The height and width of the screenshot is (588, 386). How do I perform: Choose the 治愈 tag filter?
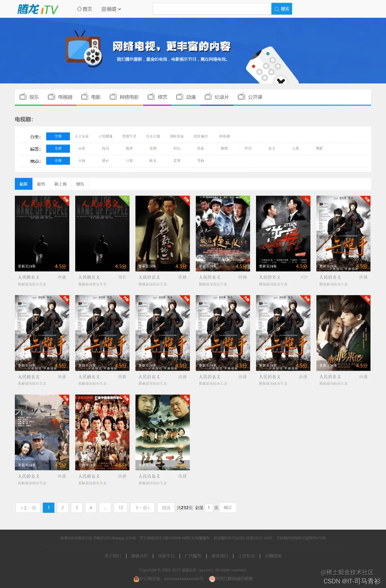82,148
